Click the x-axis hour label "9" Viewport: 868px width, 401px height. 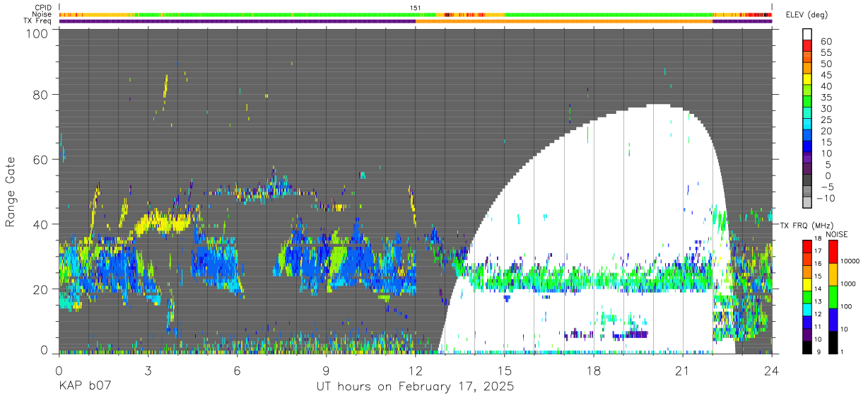tap(327, 369)
